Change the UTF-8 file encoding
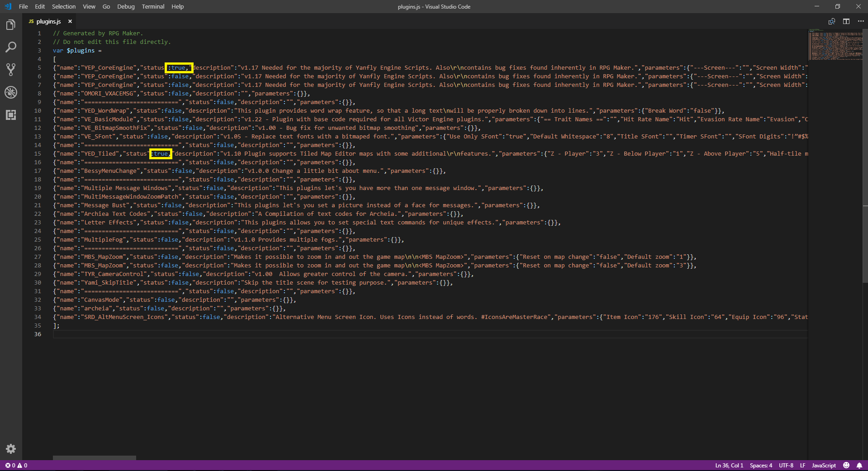Screen dimensions: 868x471 (786, 466)
